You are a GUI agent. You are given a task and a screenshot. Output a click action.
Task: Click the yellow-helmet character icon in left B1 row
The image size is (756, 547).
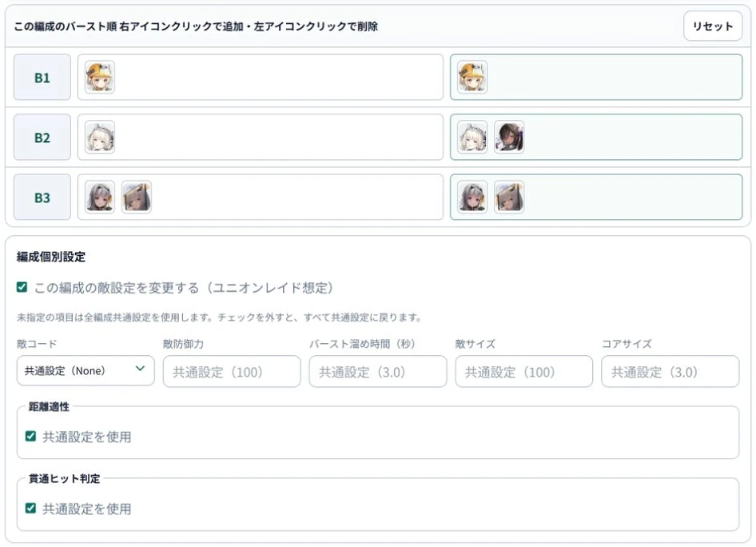100,78
